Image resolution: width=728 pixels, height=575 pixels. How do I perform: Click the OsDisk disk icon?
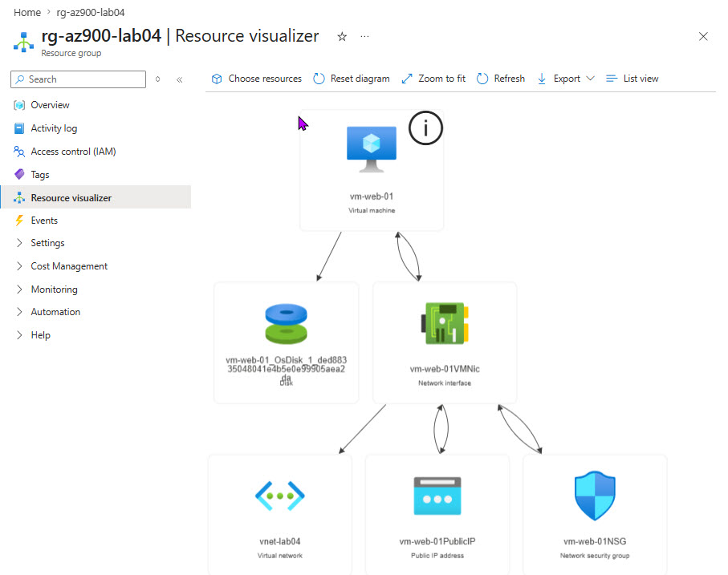(286, 324)
